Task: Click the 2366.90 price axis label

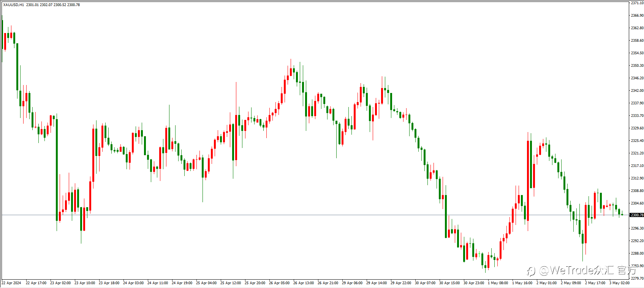Action: [637, 16]
